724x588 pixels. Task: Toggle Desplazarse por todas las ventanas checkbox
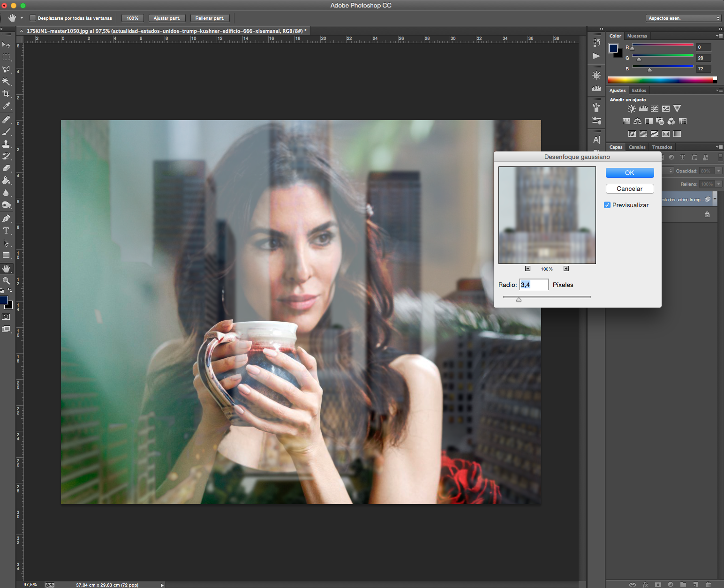[33, 18]
